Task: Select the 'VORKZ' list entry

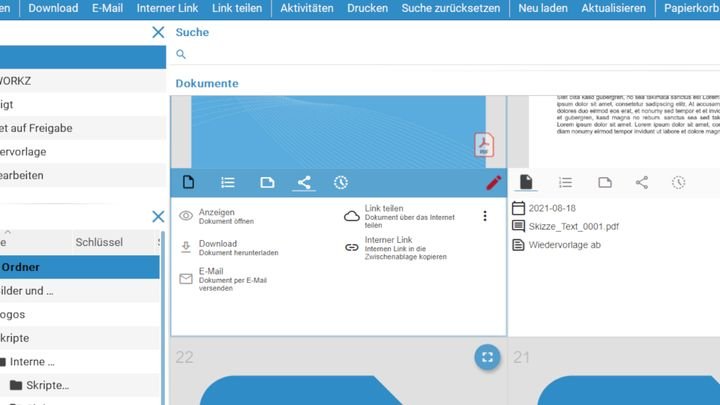Action: pyautogui.click(x=83, y=81)
